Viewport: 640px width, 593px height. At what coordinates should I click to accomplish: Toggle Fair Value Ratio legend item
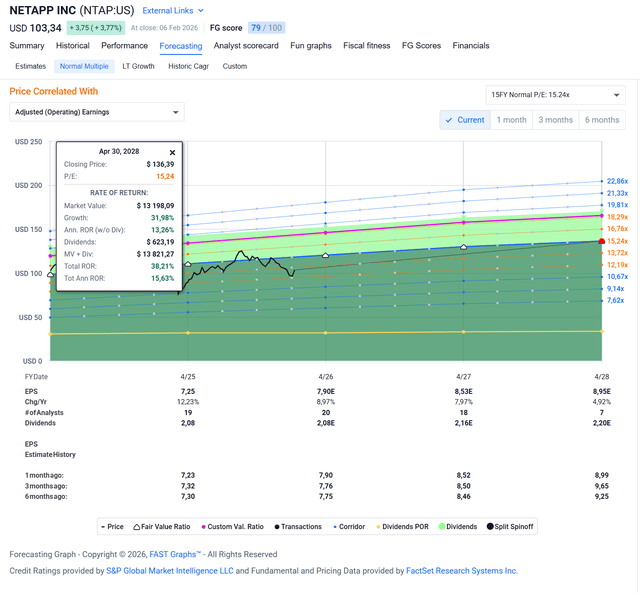click(x=162, y=526)
